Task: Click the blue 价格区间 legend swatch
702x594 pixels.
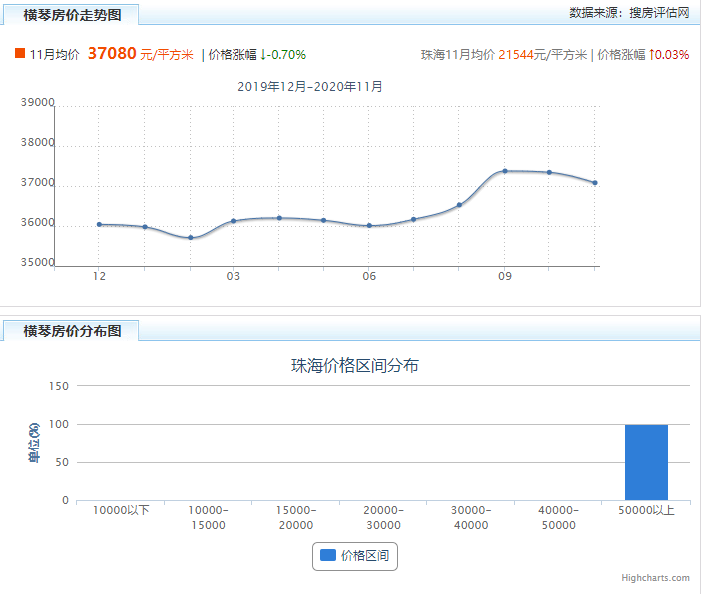Action: (x=328, y=556)
